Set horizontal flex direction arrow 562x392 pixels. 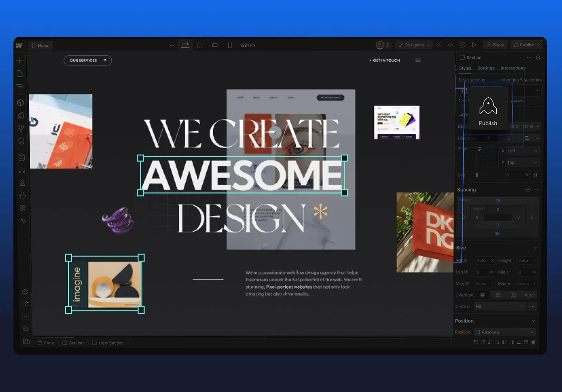[x=488, y=138]
